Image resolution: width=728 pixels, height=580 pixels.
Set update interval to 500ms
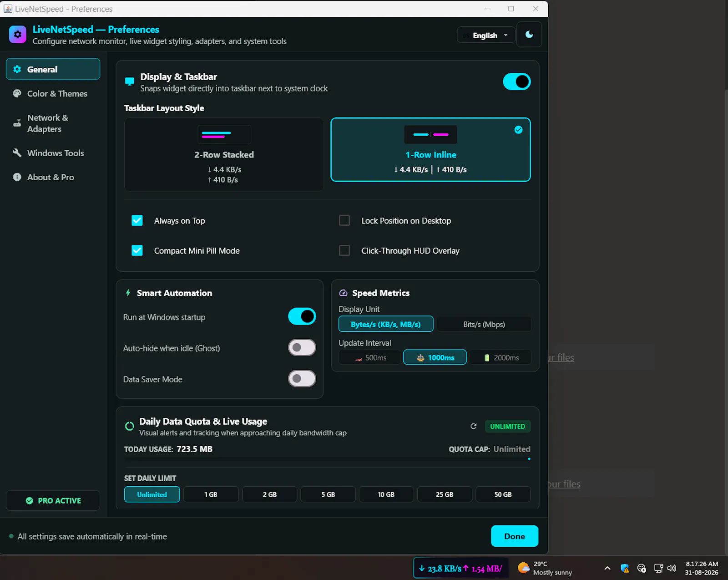coord(370,357)
